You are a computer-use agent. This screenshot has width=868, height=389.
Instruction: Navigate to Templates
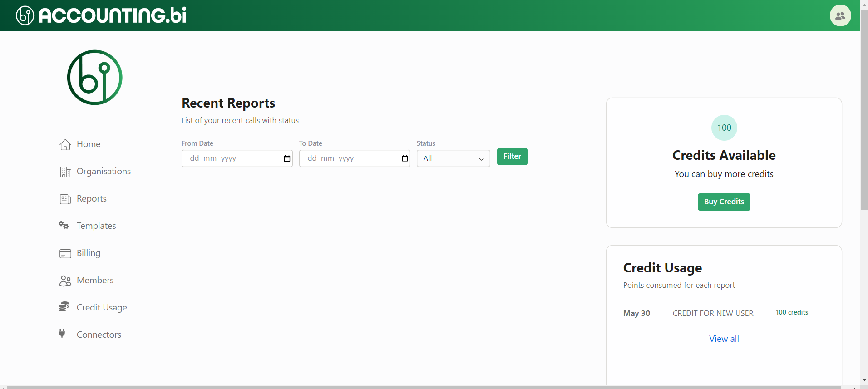96,226
